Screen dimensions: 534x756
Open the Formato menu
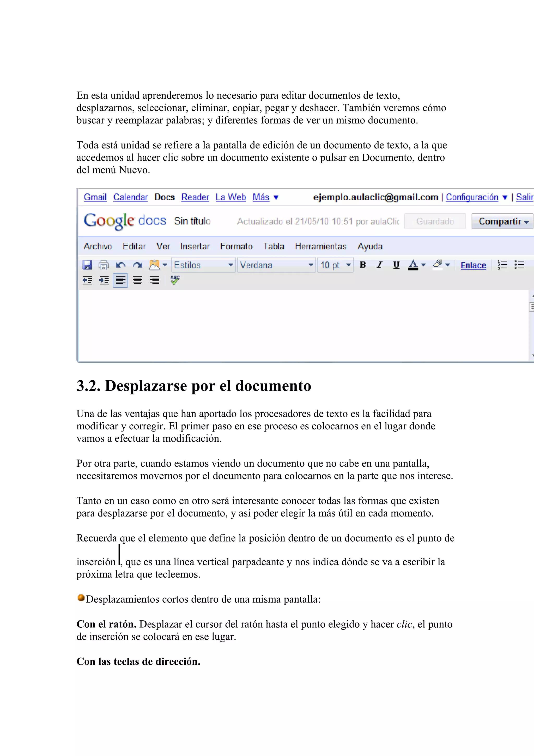click(x=236, y=246)
